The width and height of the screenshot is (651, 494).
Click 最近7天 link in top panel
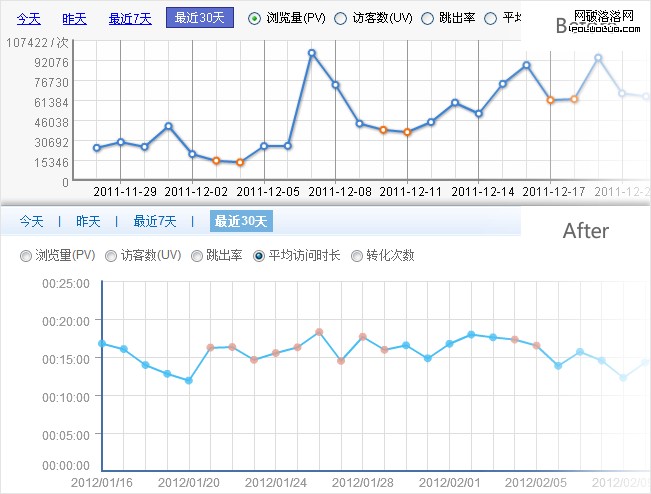129,18
